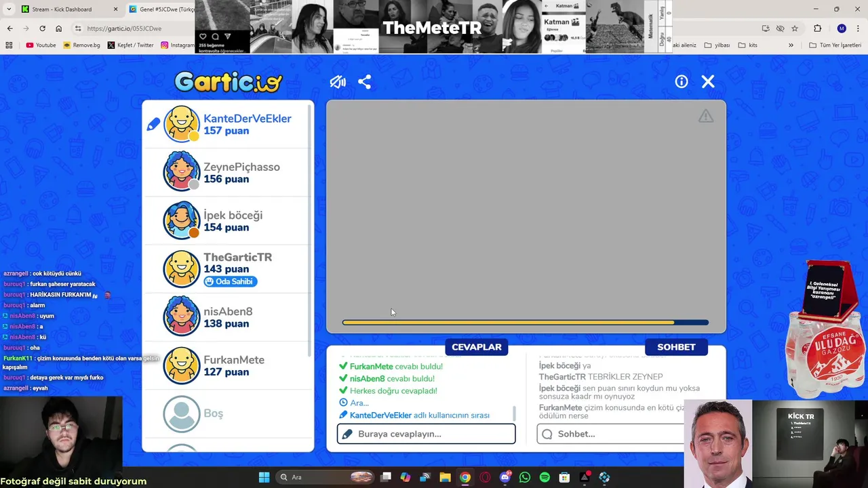
Task: Click the CEVAPLAR tab header
Action: 477,347
